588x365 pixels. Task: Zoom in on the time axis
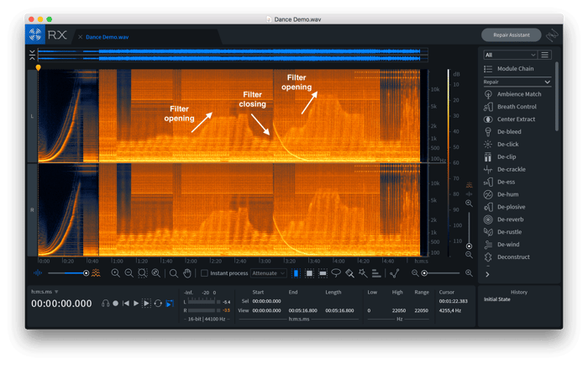tap(116, 273)
